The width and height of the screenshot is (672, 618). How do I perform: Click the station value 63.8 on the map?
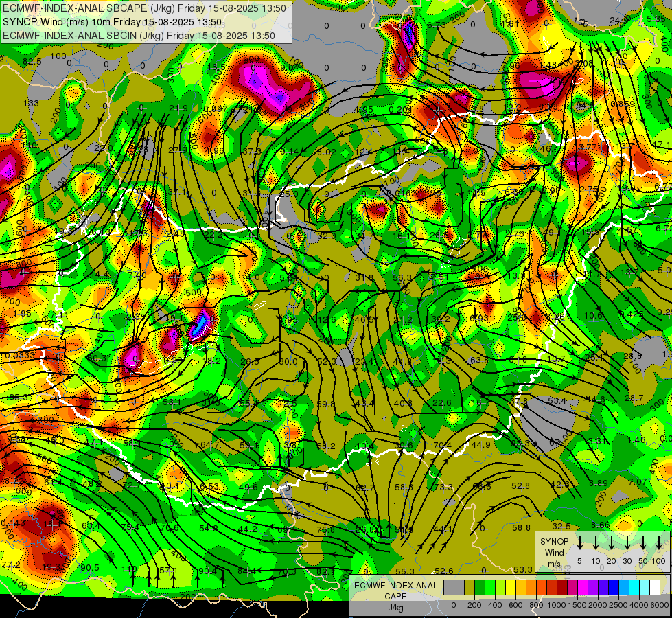479,360
